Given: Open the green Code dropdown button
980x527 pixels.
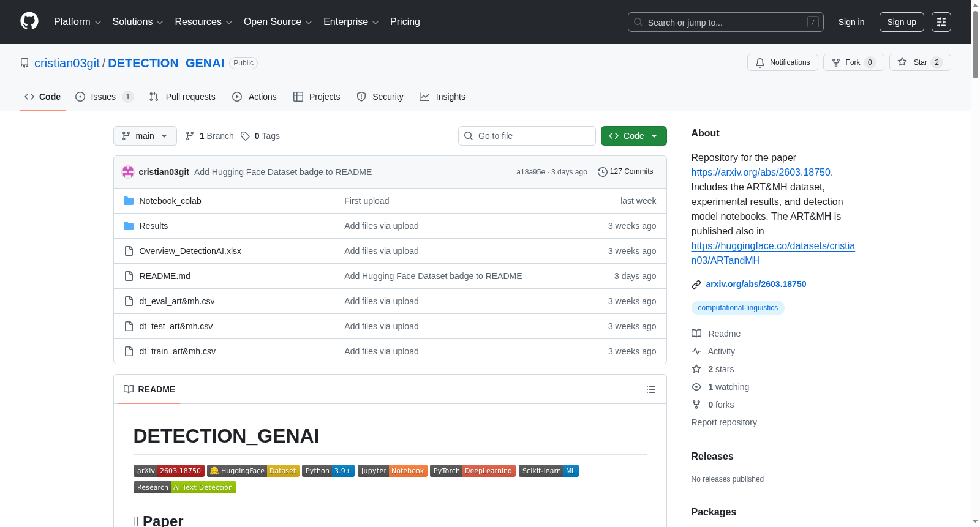Looking at the screenshot, I should 634,136.
